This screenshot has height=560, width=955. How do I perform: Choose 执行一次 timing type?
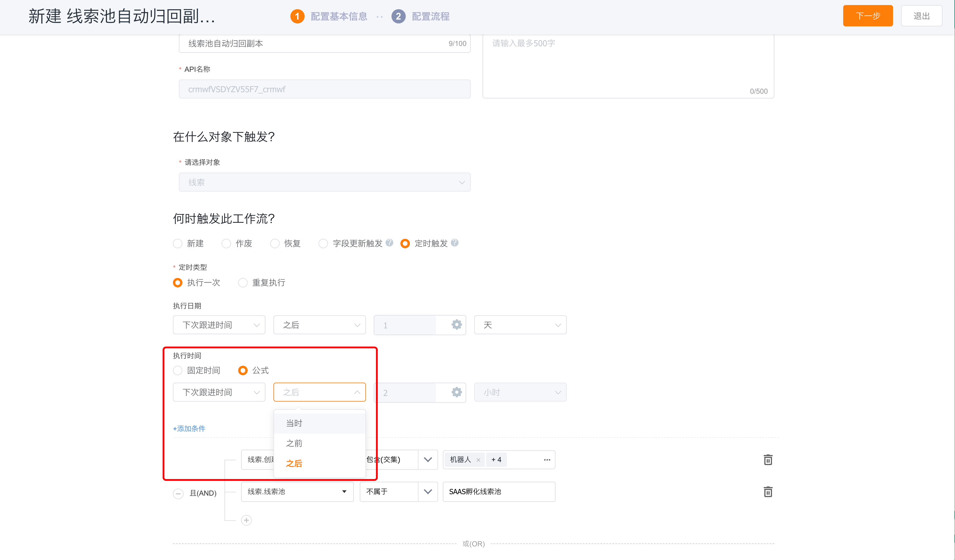[178, 283]
